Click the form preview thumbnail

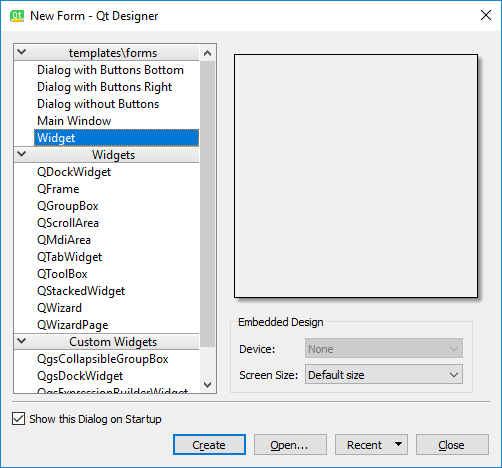[356, 176]
